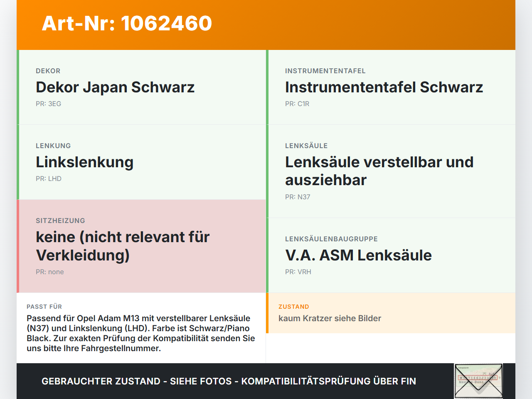The width and height of the screenshot is (532, 399).
Task: Click the Dekor Japan Schwarz card
Action: click(x=141, y=87)
